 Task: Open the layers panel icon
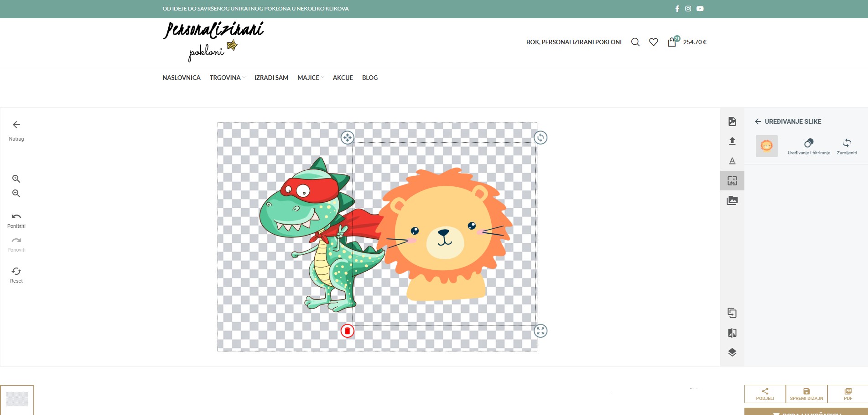tap(732, 352)
